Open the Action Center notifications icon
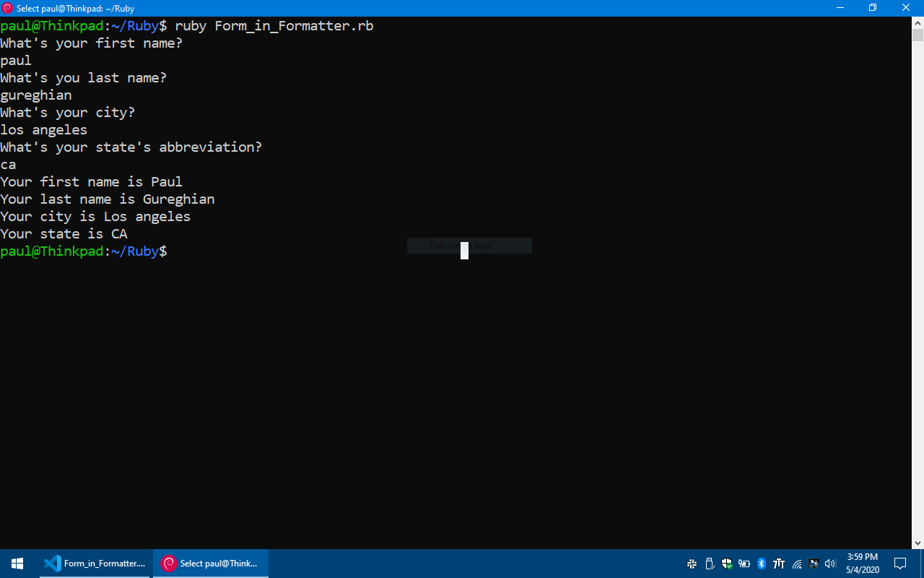 tap(900, 564)
